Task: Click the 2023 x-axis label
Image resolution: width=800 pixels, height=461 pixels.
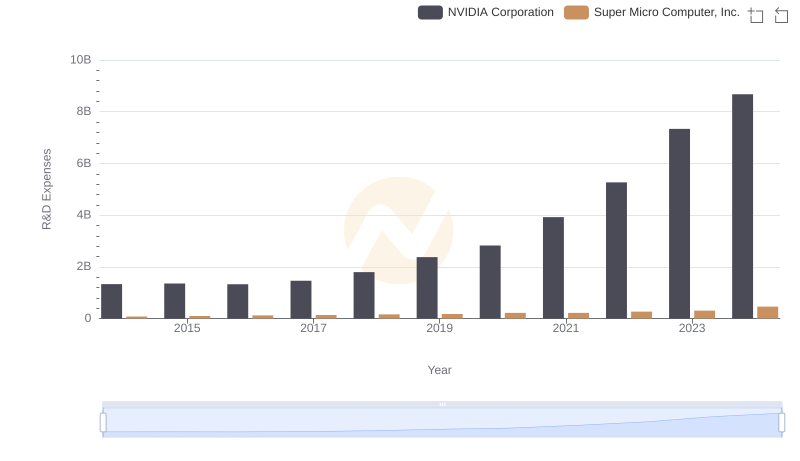Action: coord(692,328)
